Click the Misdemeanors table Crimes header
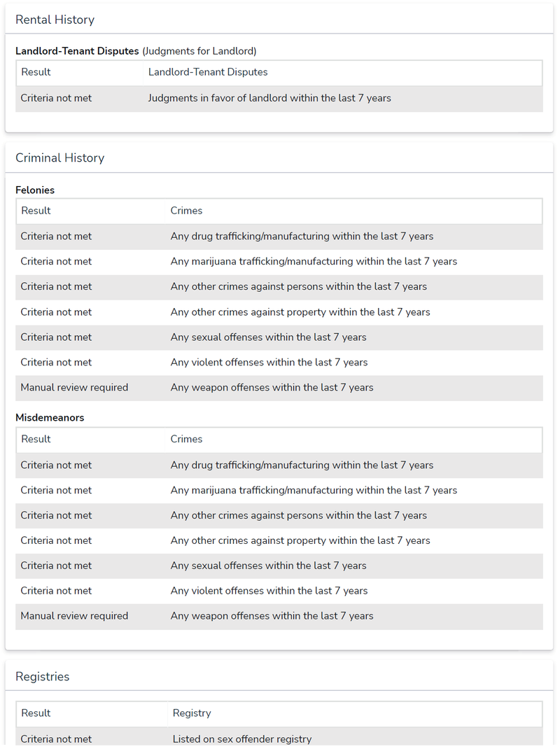Image resolution: width=560 pixels, height=756 pixels. click(x=186, y=439)
